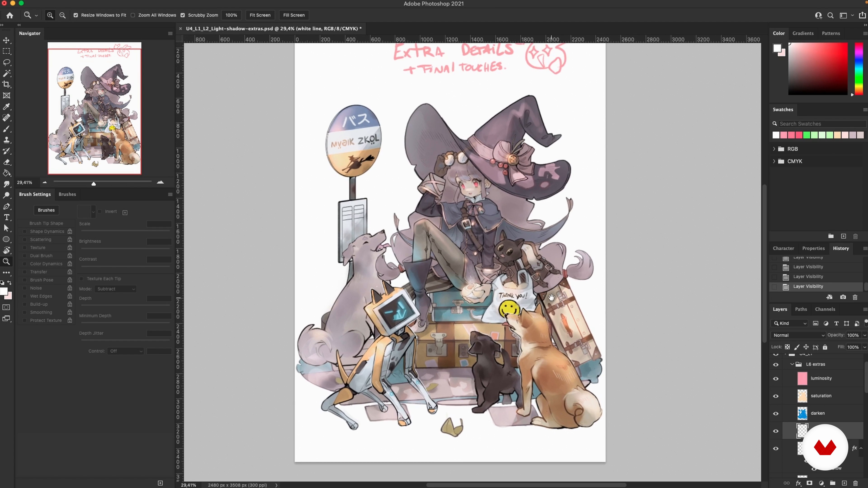The image size is (868, 488).
Task: Create new snapshot with camera icon
Action: click(843, 297)
